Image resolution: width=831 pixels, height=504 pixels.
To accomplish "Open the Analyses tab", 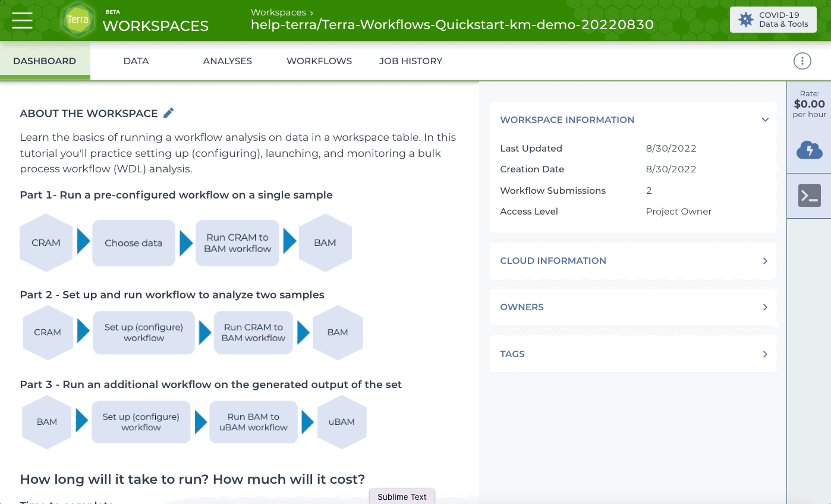I will [228, 61].
